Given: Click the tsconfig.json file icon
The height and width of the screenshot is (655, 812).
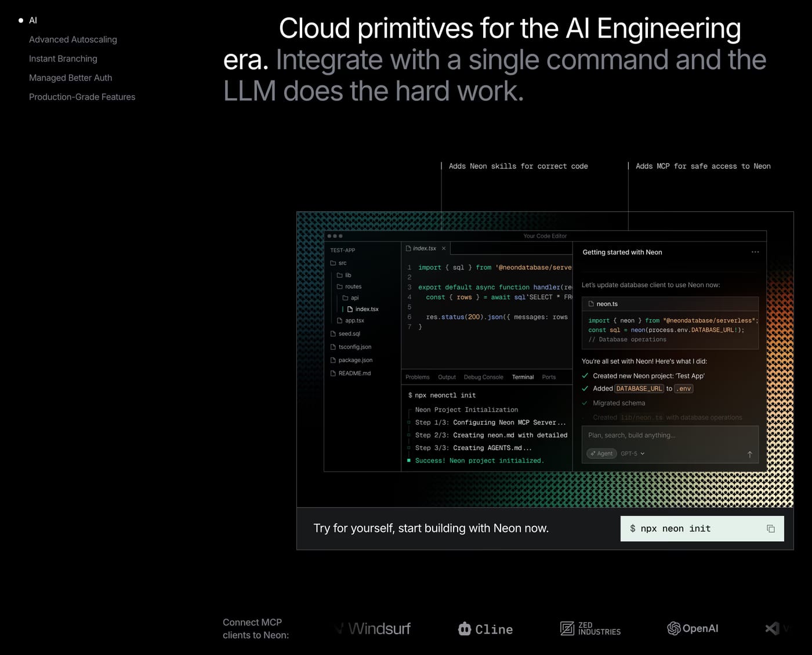Looking at the screenshot, I should coord(333,347).
